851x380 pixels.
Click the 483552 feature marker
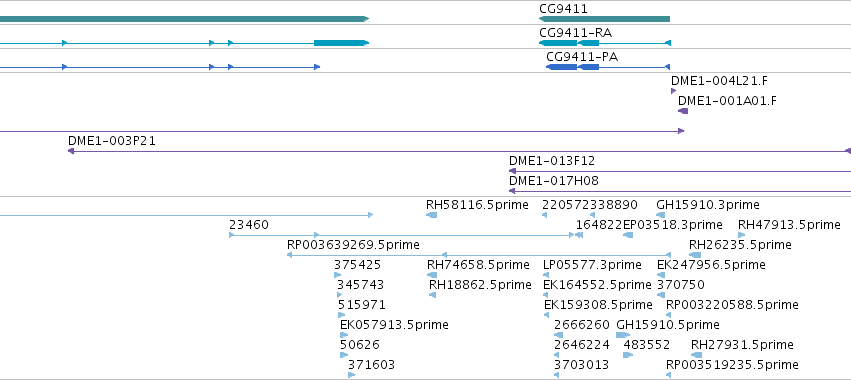click(628, 355)
